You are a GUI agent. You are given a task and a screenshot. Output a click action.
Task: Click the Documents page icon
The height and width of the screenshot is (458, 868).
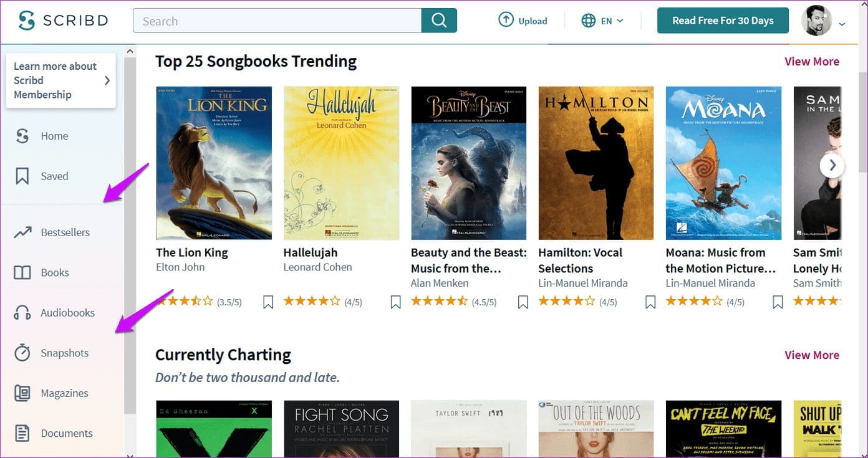tap(22, 433)
